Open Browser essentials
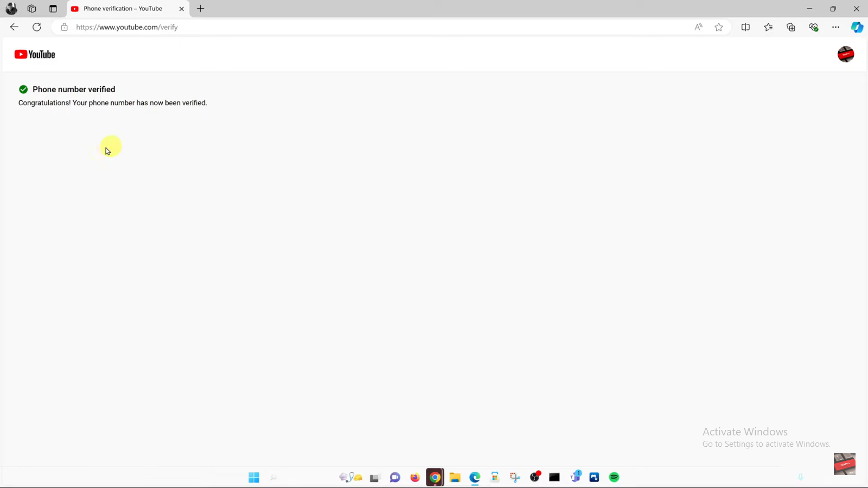This screenshot has width=868, height=488. tap(813, 27)
